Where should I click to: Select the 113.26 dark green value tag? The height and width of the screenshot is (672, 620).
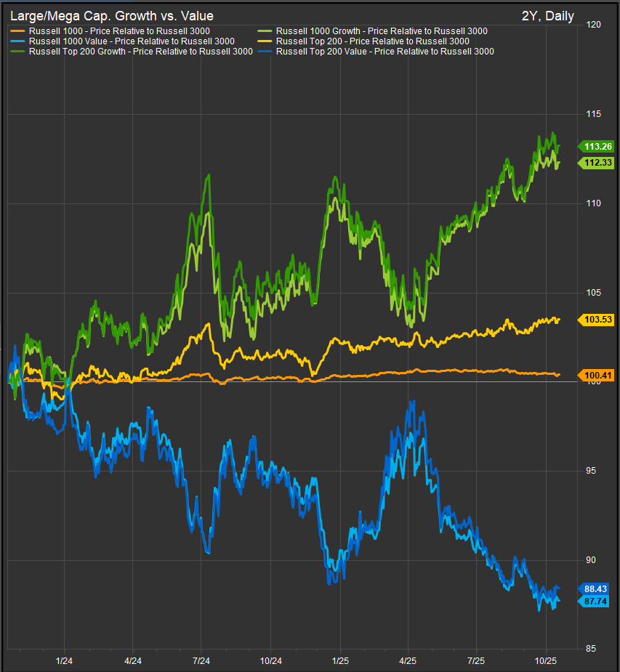[x=596, y=146]
